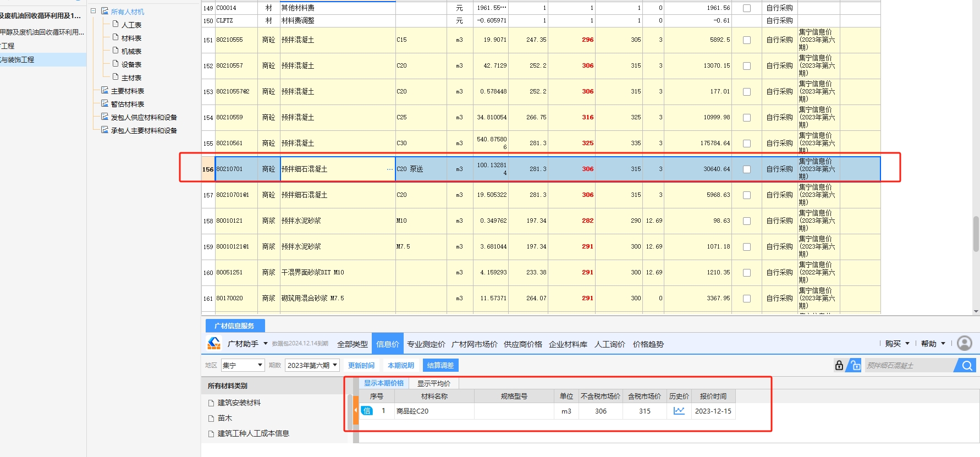Click the 建筑工种人工成本信息 page icon

pyautogui.click(x=211, y=433)
